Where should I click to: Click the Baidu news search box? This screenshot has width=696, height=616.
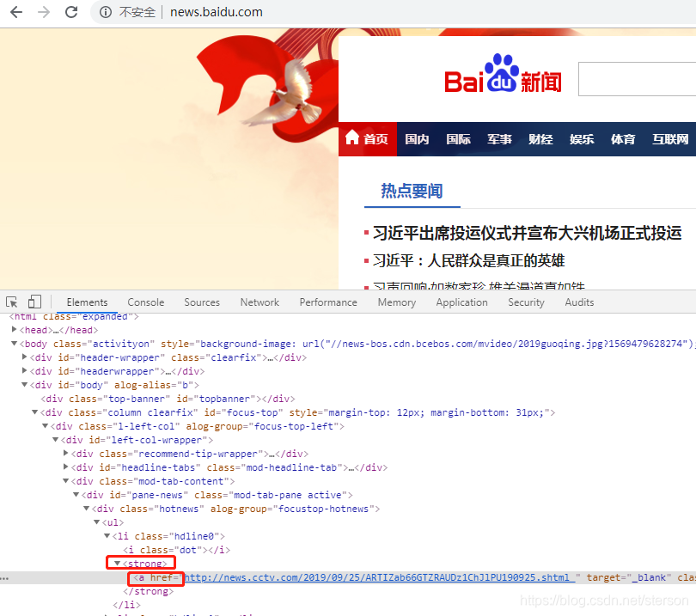637,79
